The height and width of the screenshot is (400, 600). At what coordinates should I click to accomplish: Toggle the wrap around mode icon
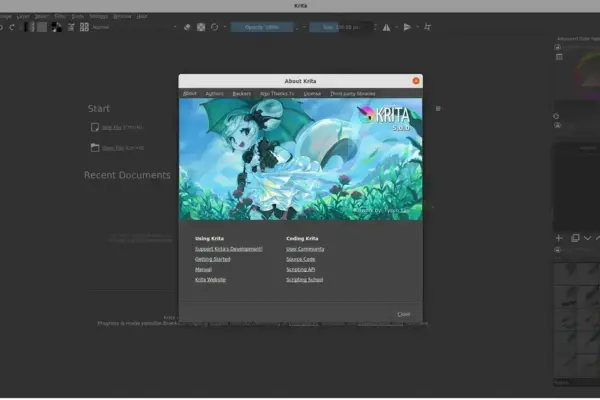428,27
